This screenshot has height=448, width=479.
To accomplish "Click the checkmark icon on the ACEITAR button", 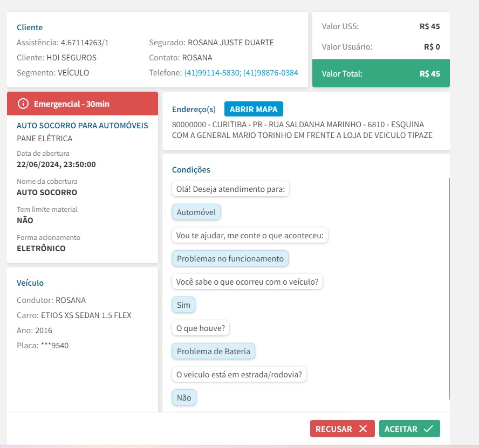I will (428, 429).
